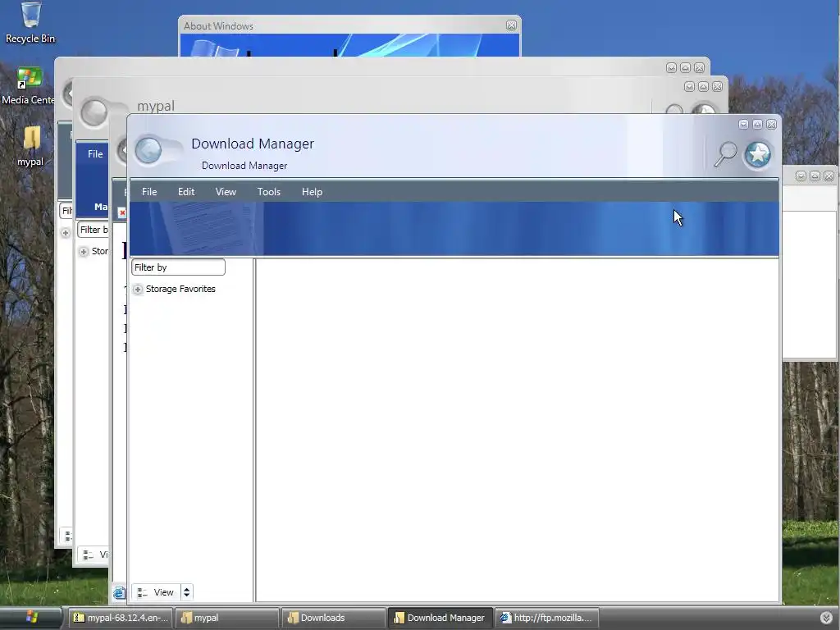The width and height of the screenshot is (840, 630).
Task: Open the Help menu in Download Manager
Action: point(312,192)
